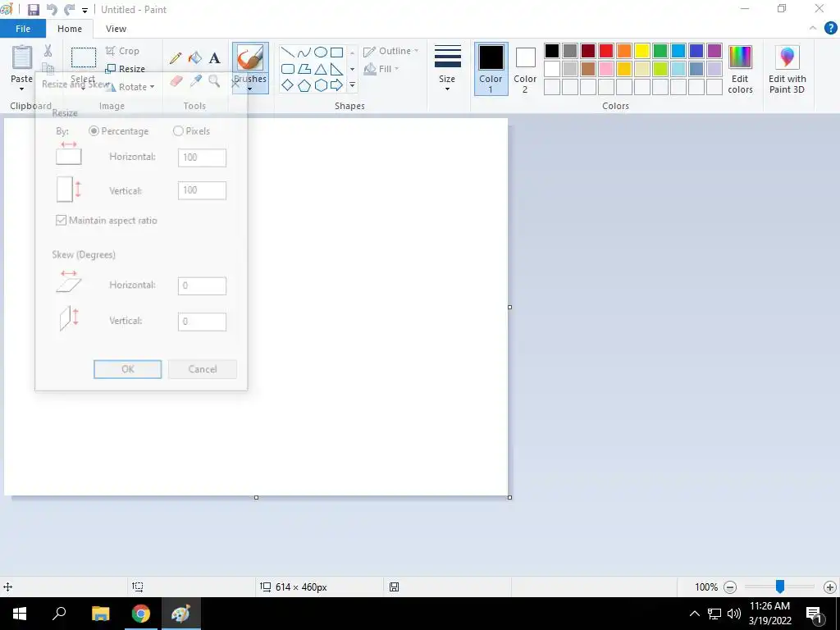Open the Windows Start menu

(x=20, y=614)
